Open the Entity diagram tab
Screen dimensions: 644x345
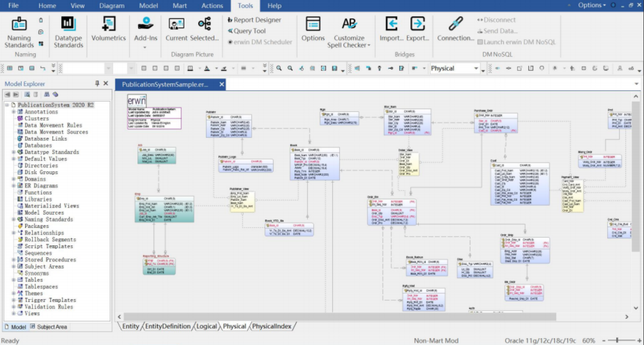(x=130, y=326)
